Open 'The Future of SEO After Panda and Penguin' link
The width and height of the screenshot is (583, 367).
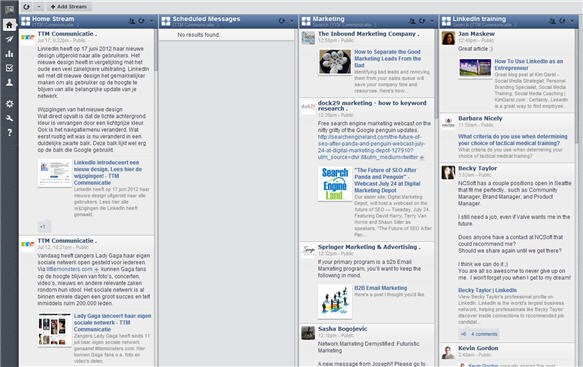(x=387, y=180)
